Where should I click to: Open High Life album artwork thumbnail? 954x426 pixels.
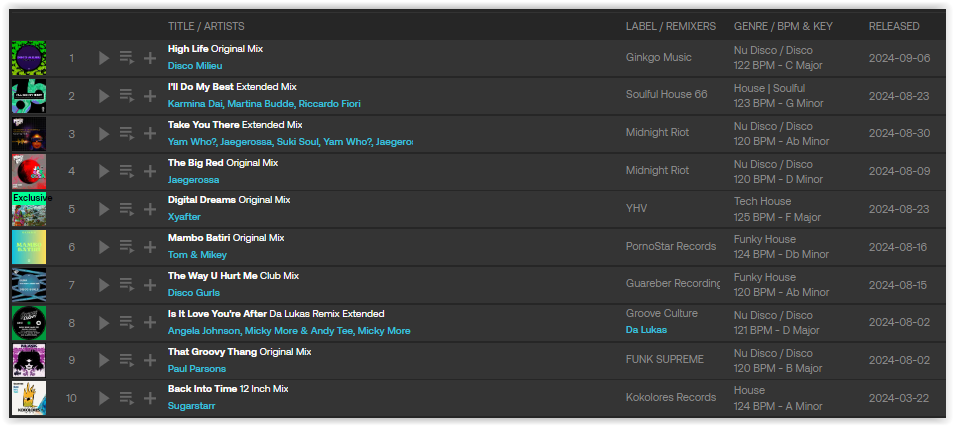point(29,58)
